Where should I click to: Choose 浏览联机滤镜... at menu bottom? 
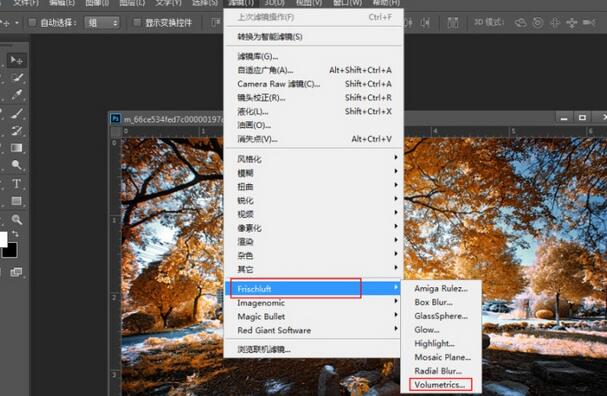[314, 349]
